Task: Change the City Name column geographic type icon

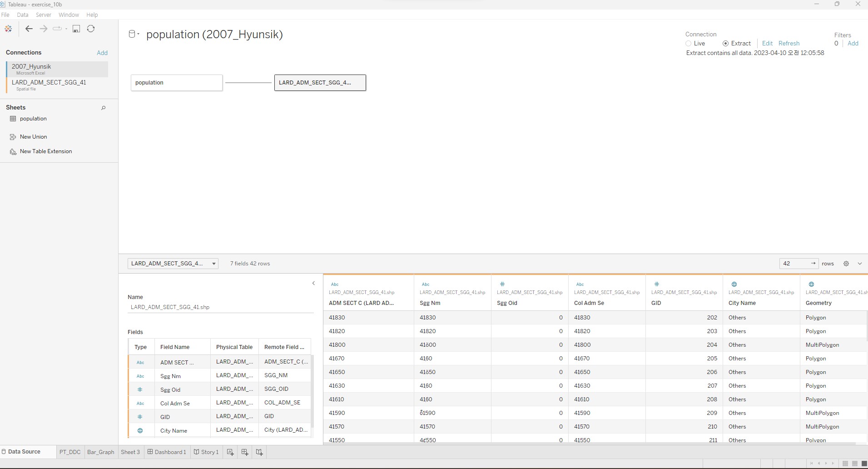Action: [734, 284]
